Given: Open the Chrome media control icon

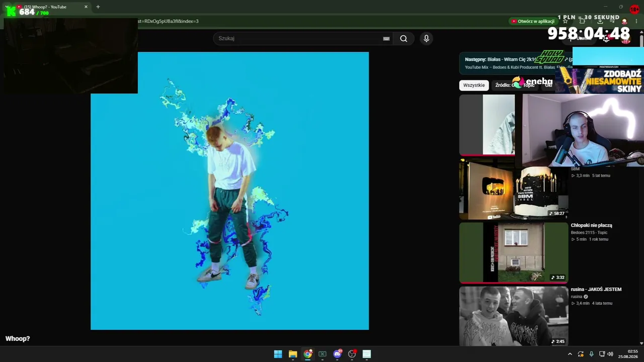Looking at the screenshot, I should (612, 21).
